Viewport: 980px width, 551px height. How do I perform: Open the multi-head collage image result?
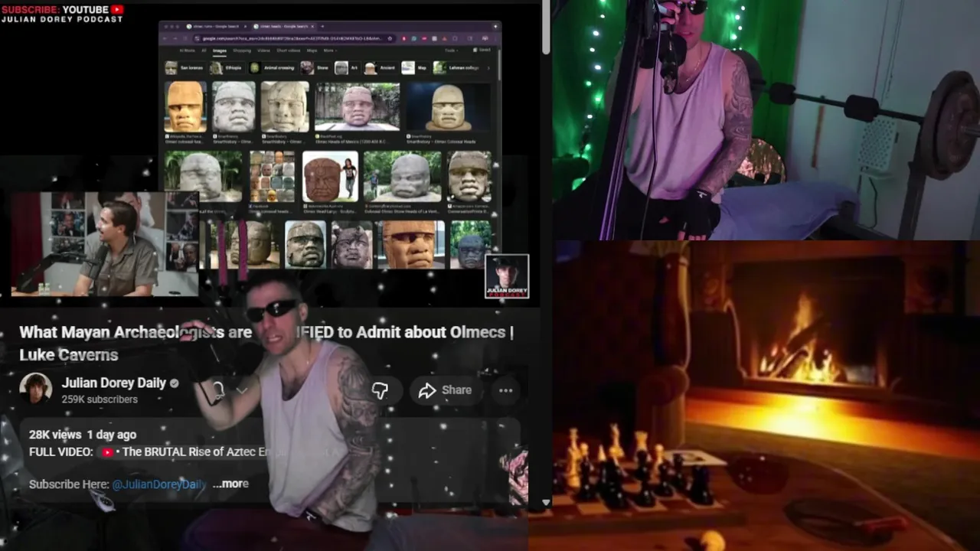pos(272,176)
